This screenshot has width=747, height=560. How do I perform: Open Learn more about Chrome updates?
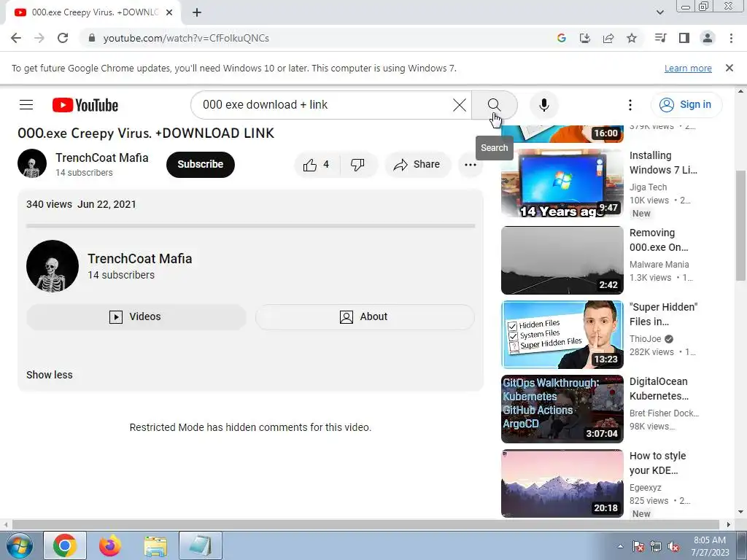click(688, 68)
